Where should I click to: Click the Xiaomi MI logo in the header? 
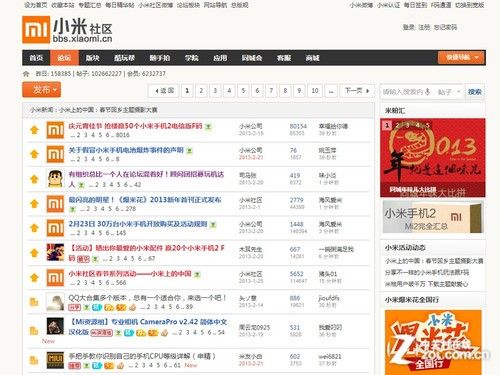(x=36, y=30)
